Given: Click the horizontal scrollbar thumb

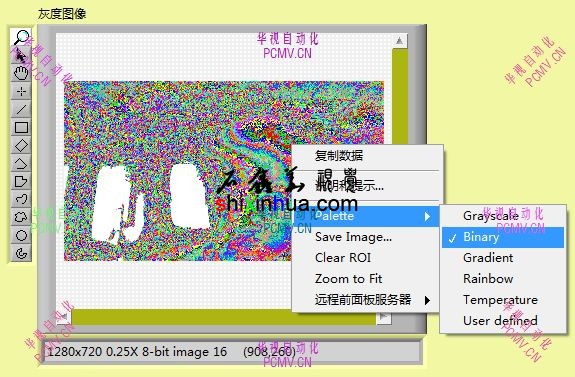Looking at the screenshot, I should coord(224,317).
